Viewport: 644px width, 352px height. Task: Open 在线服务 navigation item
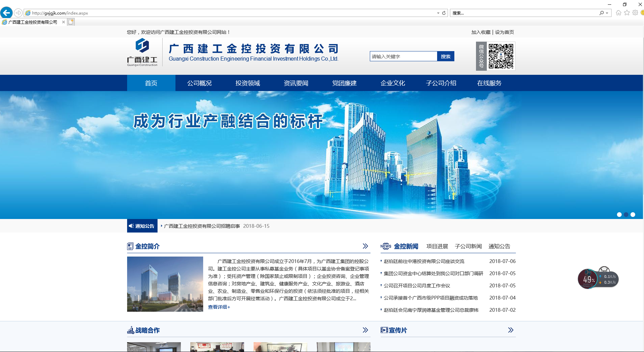[x=489, y=83]
